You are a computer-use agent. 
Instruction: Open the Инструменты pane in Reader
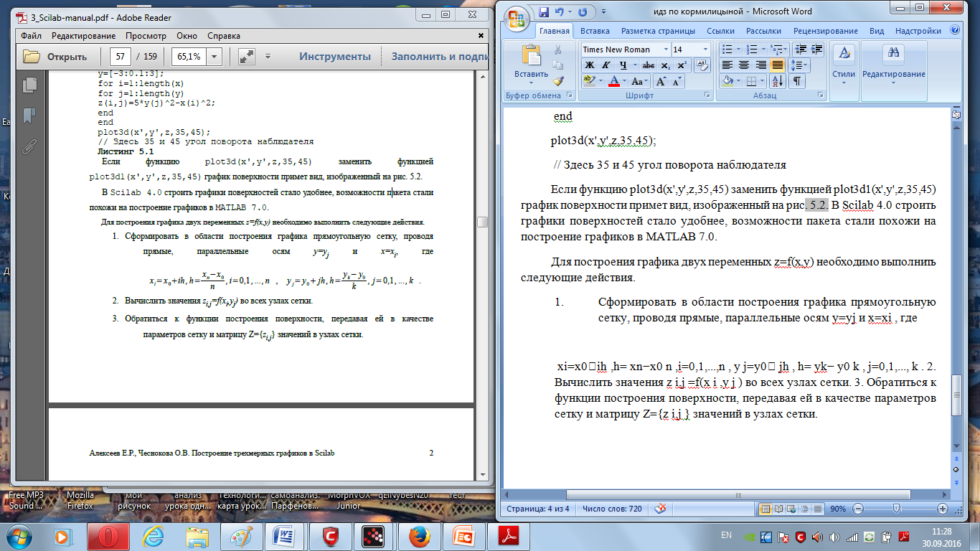[335, 57]
